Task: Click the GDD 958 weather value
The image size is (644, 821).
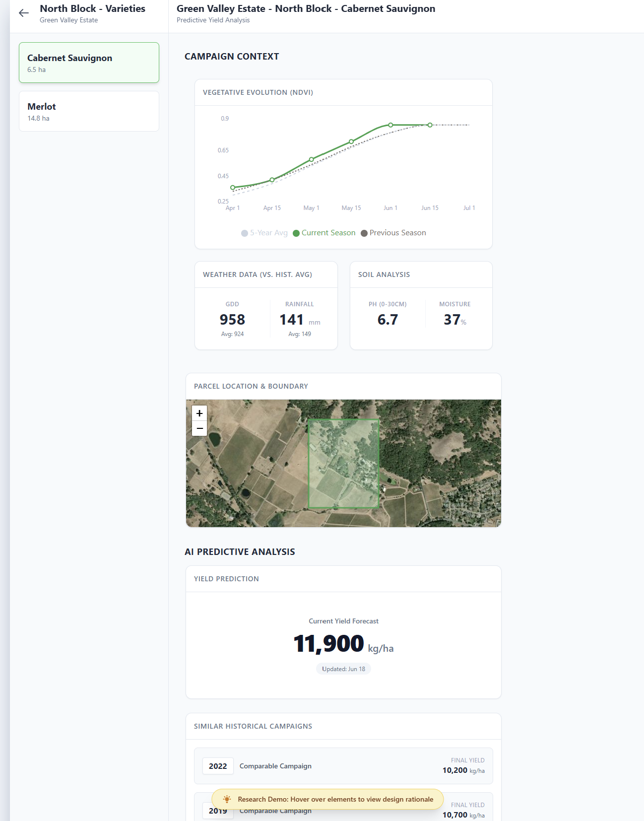Action: click(232, 320)
